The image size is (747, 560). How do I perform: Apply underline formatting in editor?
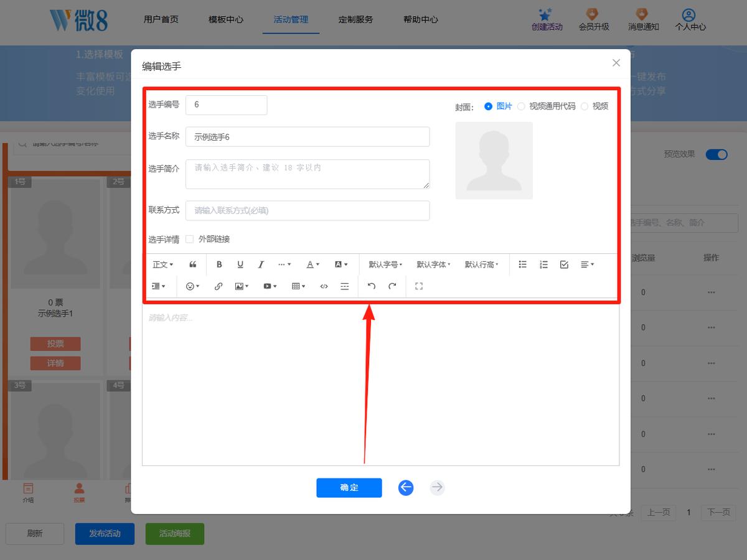click(x=240, y=264)
